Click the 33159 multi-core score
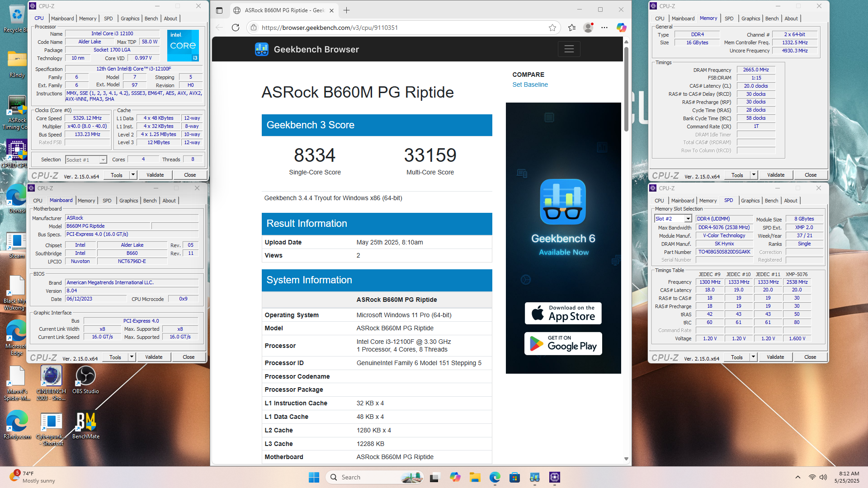 pyautogui.click(x=430, y=155)
